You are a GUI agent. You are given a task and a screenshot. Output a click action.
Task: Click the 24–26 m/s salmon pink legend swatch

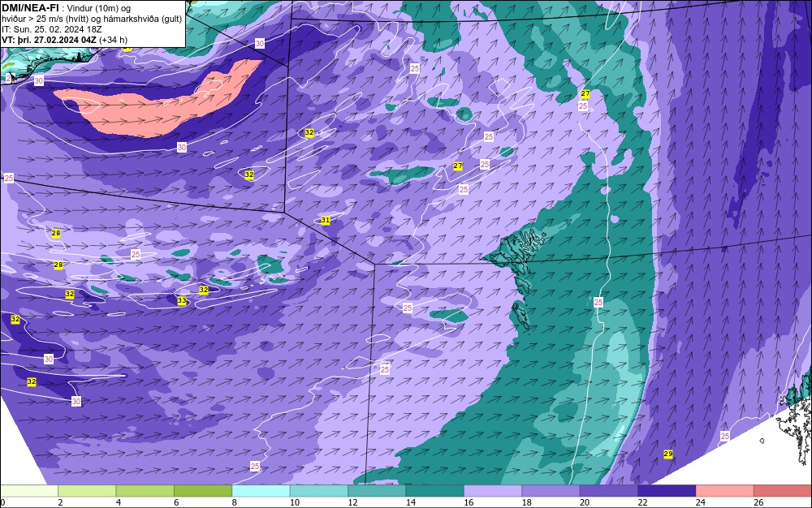(725, 491)
